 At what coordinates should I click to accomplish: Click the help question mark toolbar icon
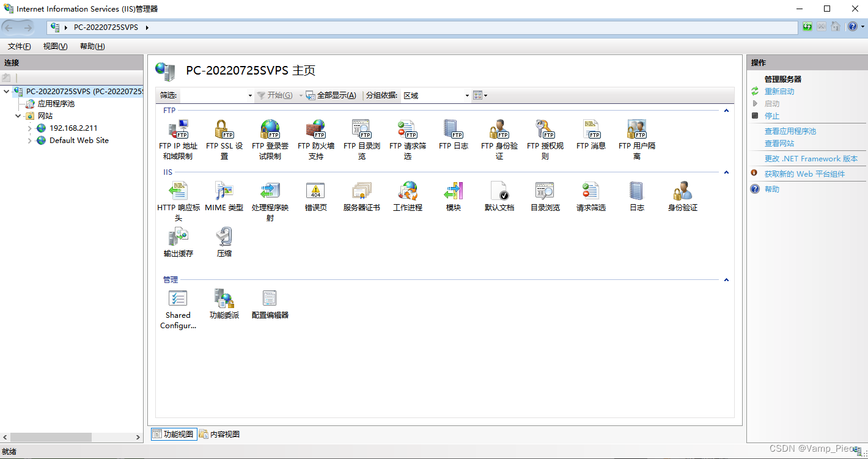pos(853,27)
